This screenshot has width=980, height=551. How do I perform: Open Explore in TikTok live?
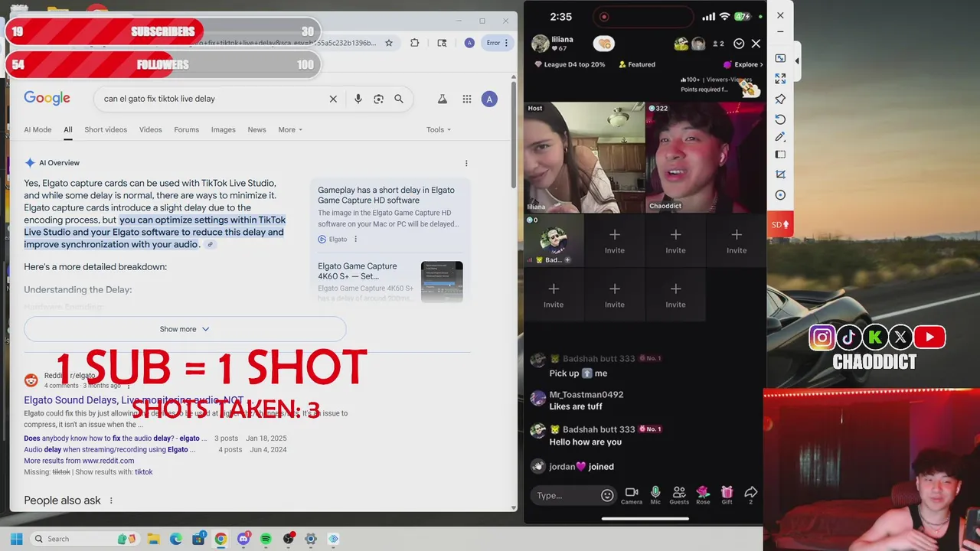click(742, 64)
